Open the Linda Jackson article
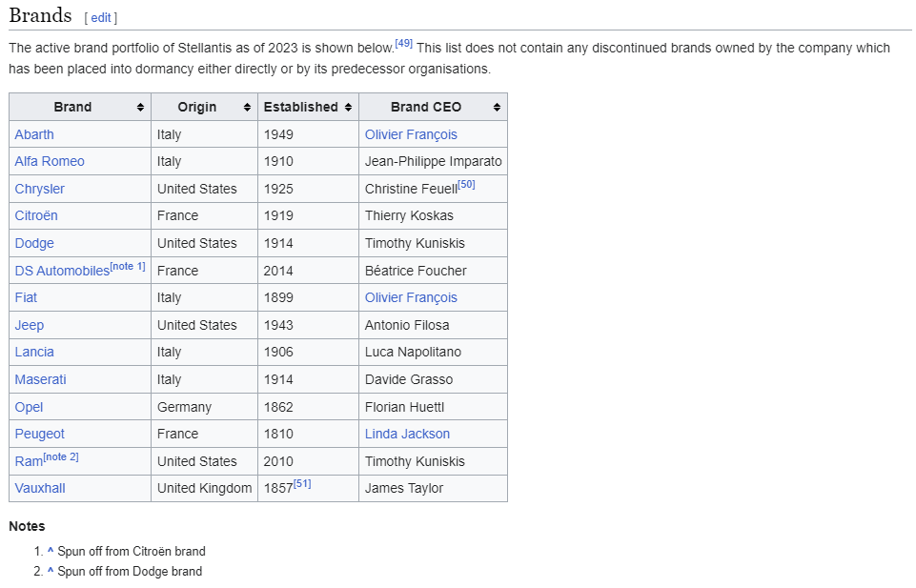Screen dimensions: 916x588 (408, 434)
